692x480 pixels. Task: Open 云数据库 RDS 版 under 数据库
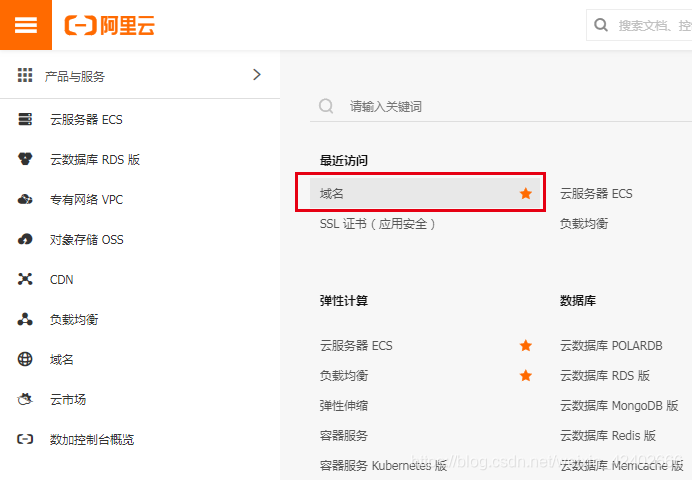(605, 375)
